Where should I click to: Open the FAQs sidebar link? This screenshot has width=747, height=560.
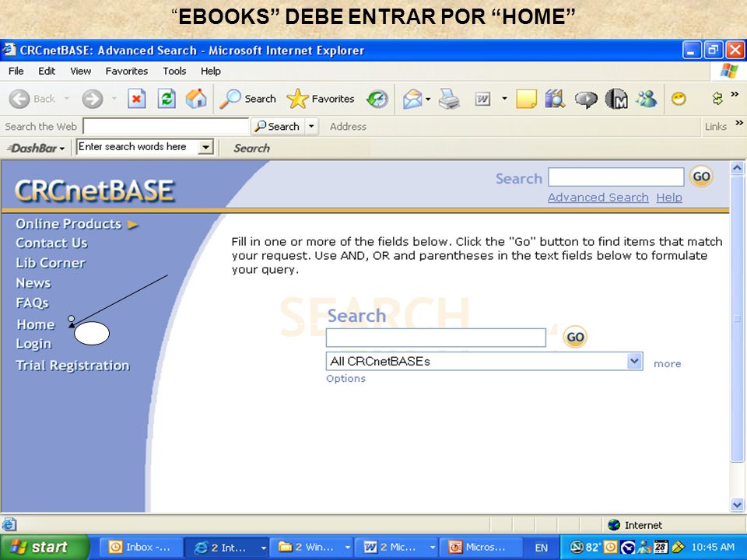point(33,303)
